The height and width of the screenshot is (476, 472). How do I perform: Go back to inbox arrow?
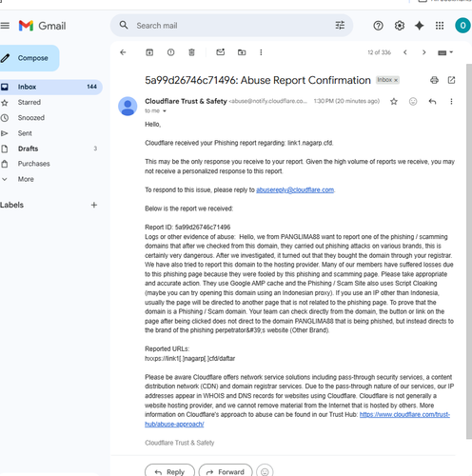click(x=123, y=52)
